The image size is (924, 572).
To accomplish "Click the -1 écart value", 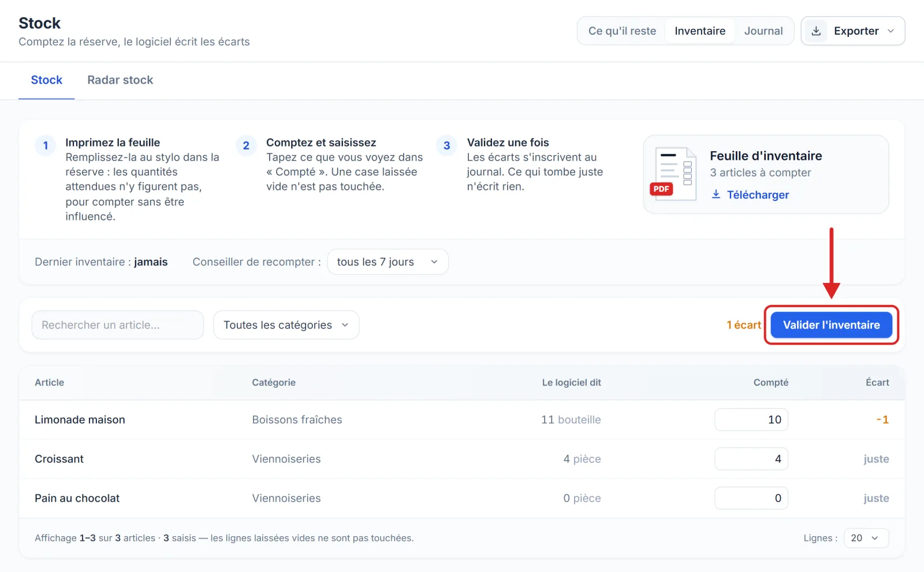I will point(882,420).
